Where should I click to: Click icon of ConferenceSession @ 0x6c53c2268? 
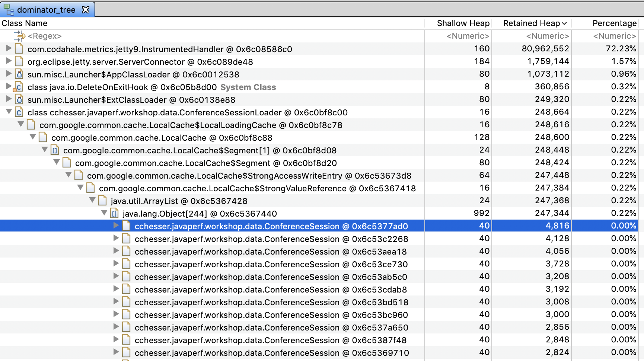(x=127, y=239)
